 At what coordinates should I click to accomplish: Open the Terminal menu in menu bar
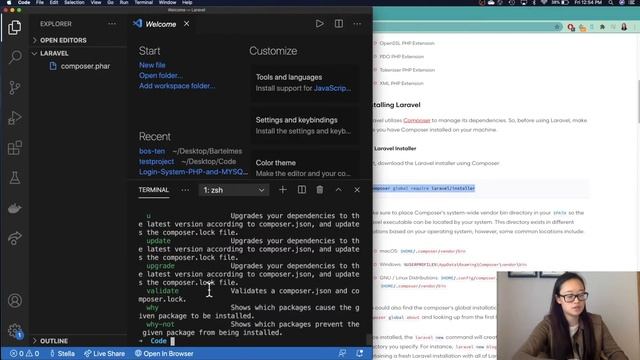(x=144, y=2)
